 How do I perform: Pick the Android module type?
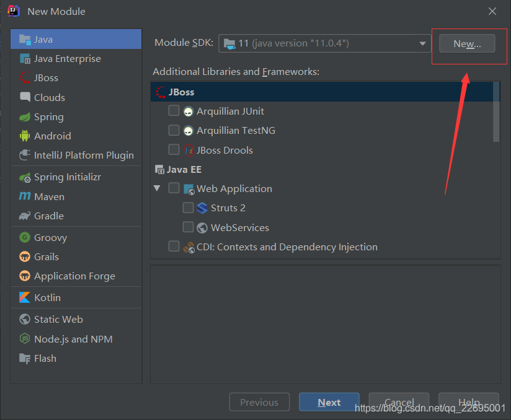(x=76, y=136)
